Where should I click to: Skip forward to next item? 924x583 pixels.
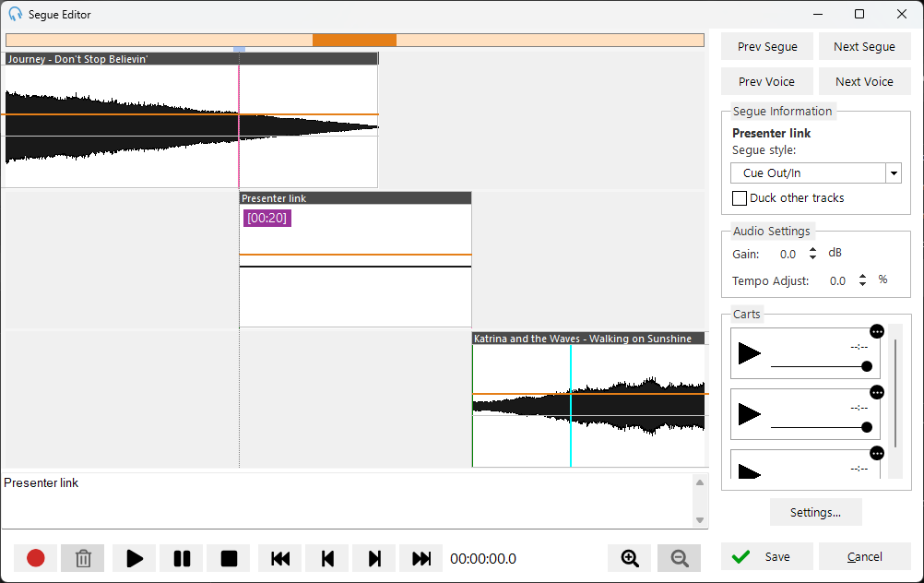tap(374, 558)
